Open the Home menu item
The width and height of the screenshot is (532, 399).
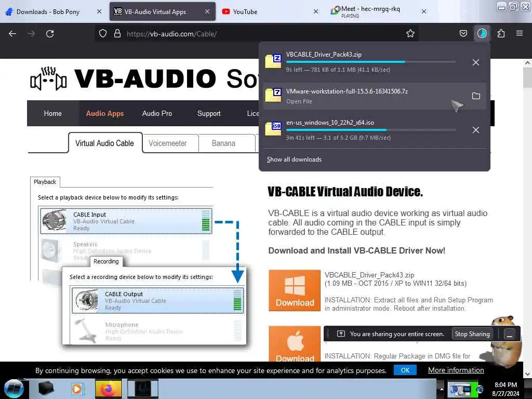pos(52,113)
